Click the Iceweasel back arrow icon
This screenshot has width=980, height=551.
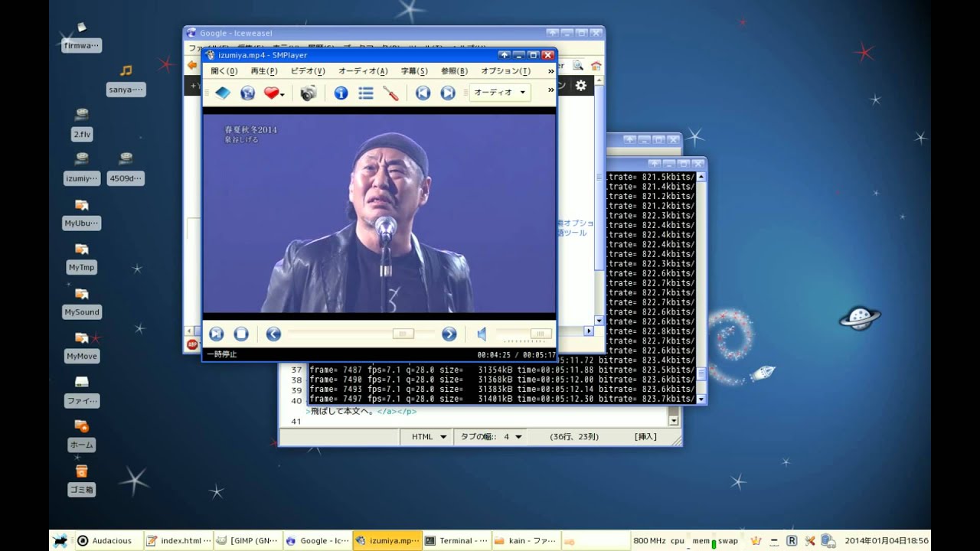coord(192,66)
